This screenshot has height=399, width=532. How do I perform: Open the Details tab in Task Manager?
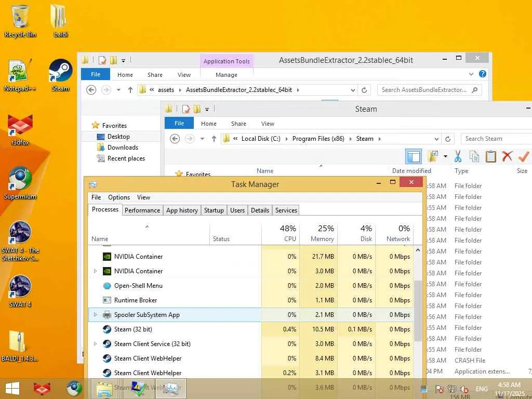(x=260, y=210)
